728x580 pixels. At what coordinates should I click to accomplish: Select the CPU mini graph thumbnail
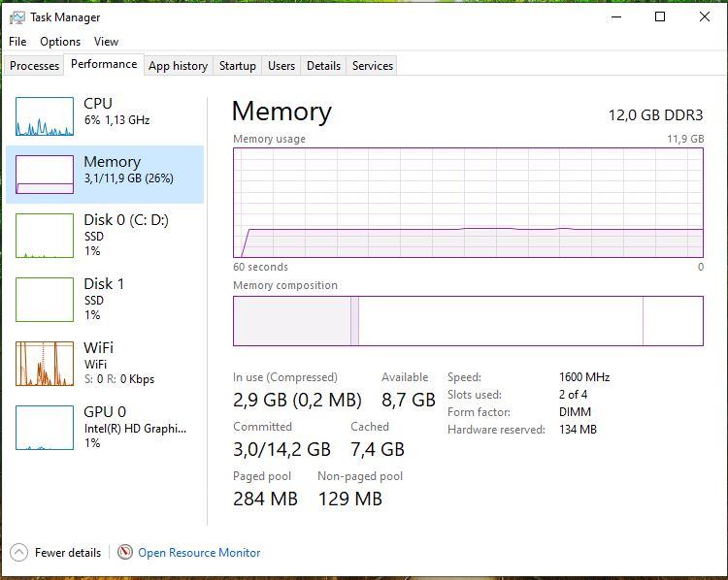click(x=45, y=116)
